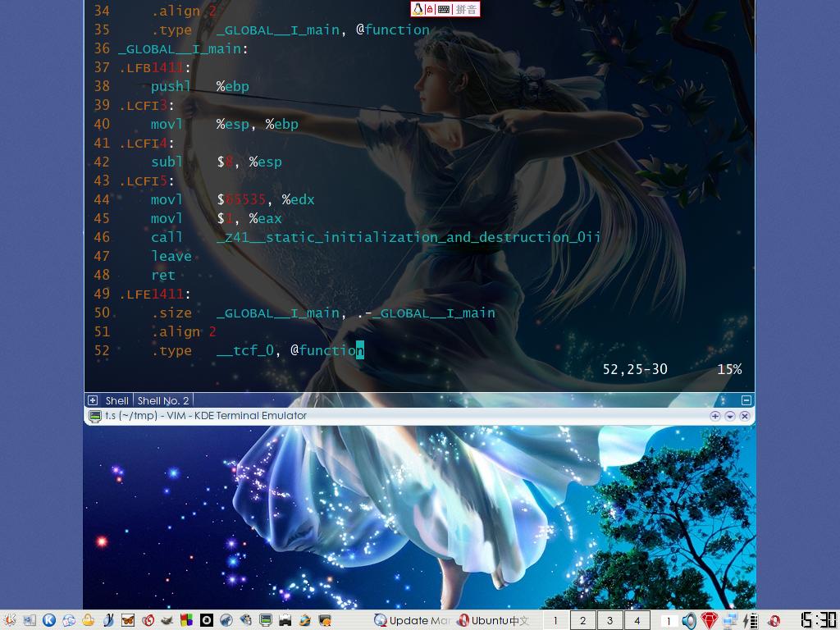Open terminal window menu icon in title bar
The image size is (840, 630).
95,416
